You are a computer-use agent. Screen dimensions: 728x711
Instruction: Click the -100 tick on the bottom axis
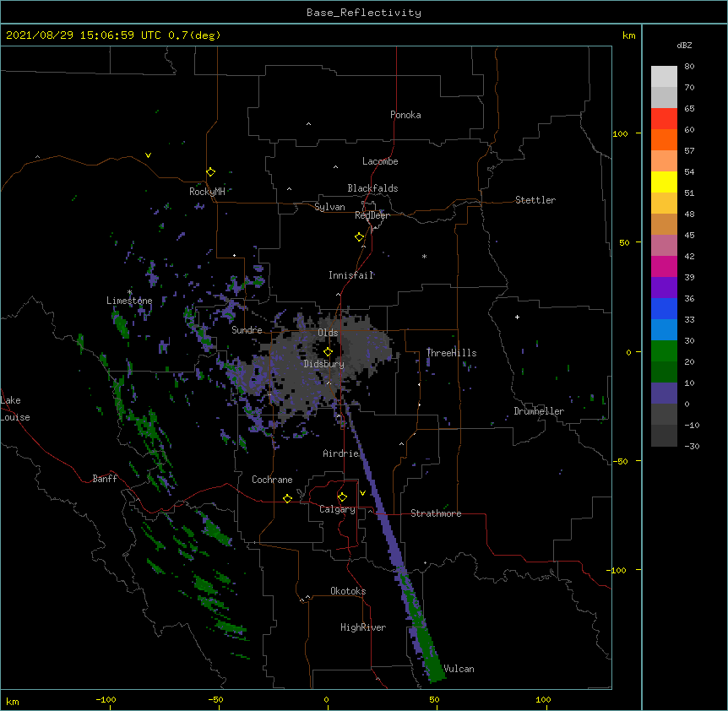(x=106, y=700)
